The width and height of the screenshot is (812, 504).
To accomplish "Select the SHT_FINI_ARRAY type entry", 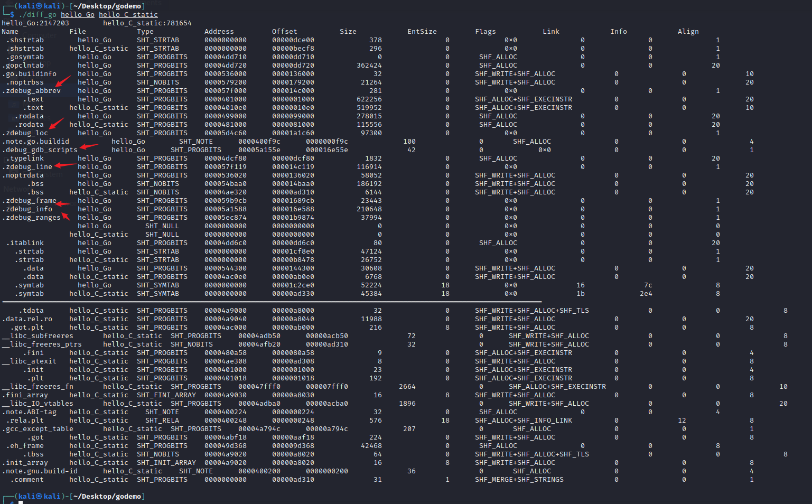I will 166,395.
